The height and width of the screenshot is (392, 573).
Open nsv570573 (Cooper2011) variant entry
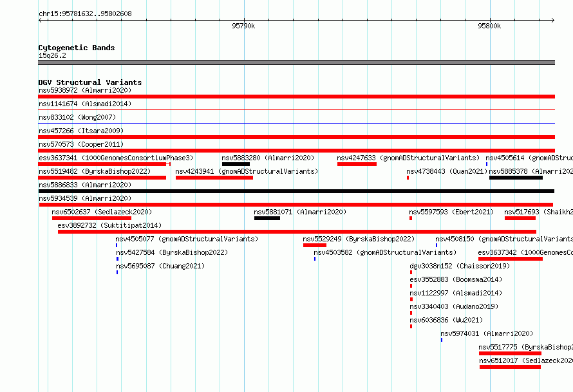click(81, 144)
